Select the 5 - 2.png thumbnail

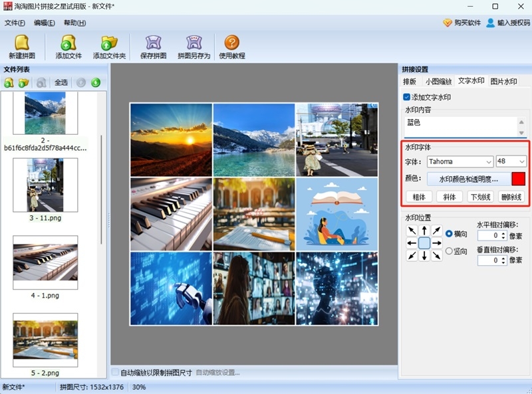point(45,340)
